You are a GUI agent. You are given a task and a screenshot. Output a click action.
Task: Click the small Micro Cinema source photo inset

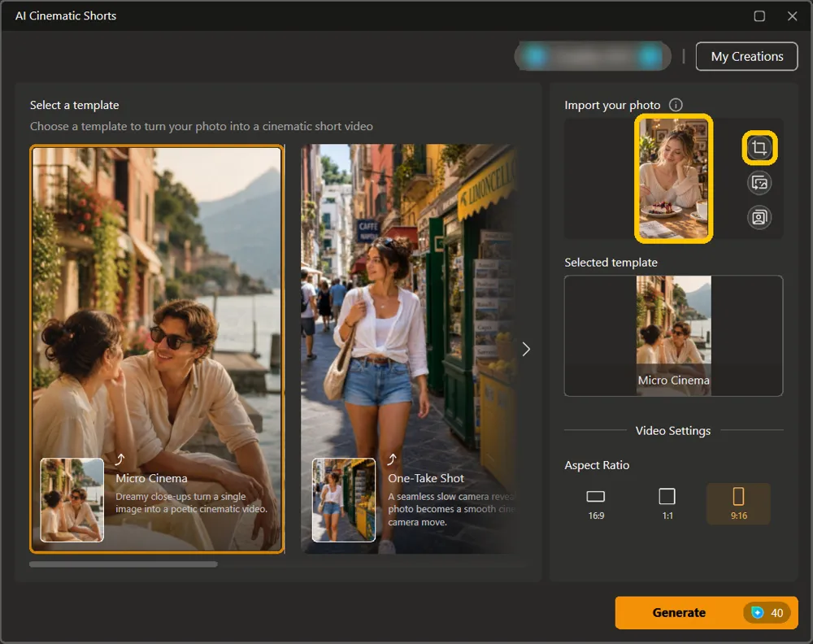(72, 500)
